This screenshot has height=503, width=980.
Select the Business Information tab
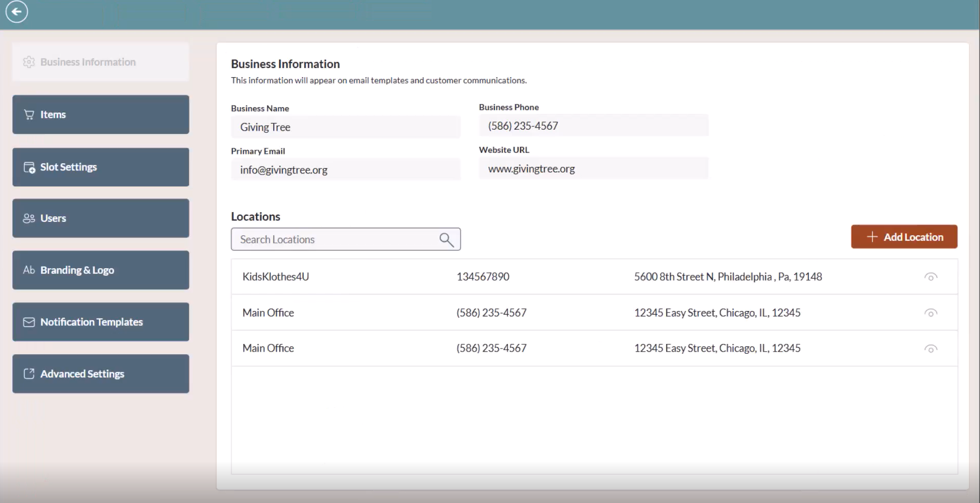101,62
